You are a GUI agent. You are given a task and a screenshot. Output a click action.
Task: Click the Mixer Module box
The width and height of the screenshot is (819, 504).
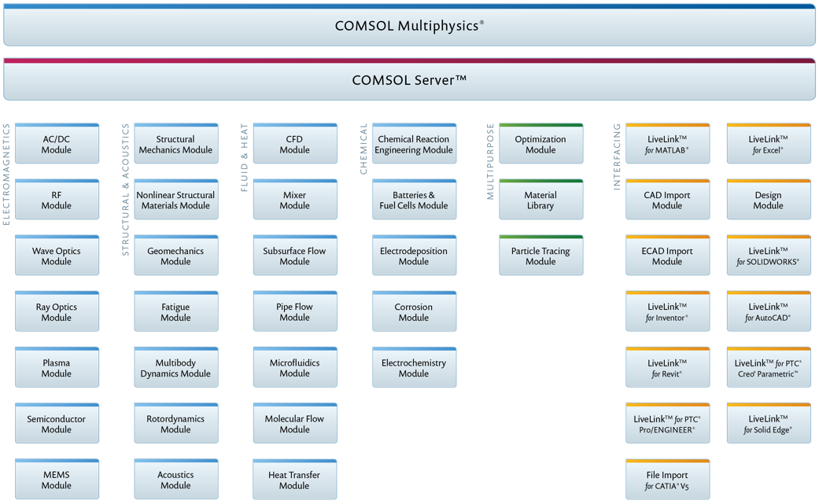(295, 199)
